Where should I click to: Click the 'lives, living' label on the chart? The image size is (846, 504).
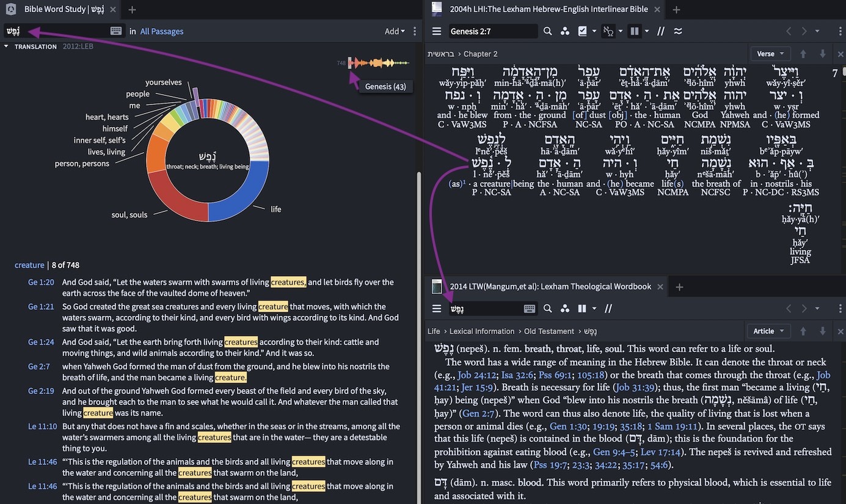pos(106,152)
